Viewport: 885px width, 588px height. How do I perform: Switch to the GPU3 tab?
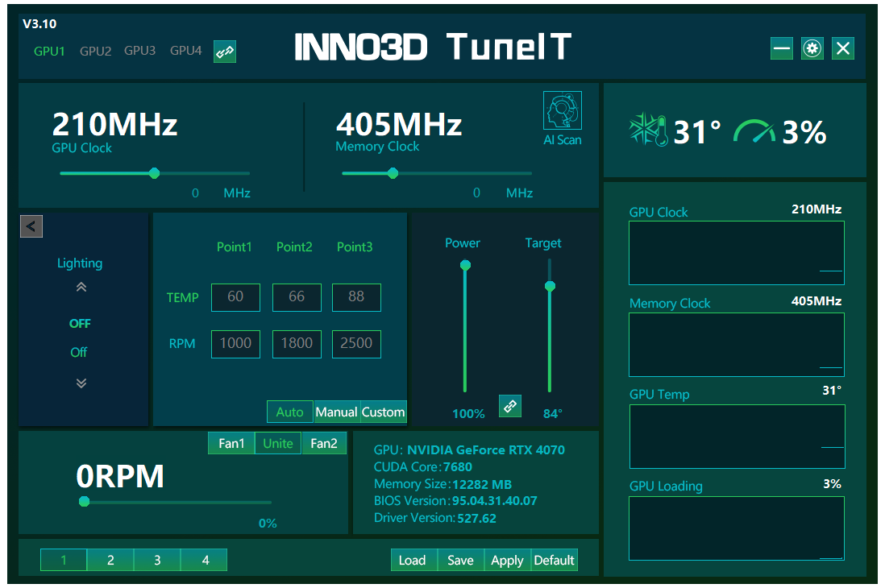click(x=139, y=51)
